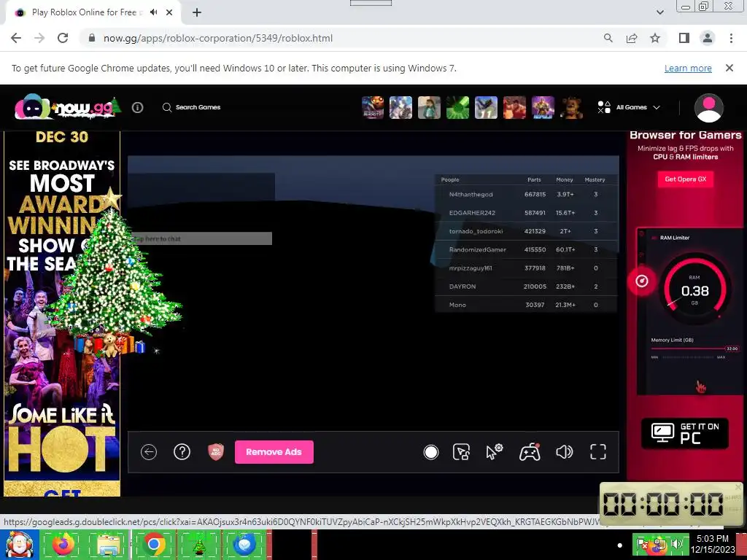Click the now.gg logo
This screenshot has height=560, width=747.
point(66,106)
